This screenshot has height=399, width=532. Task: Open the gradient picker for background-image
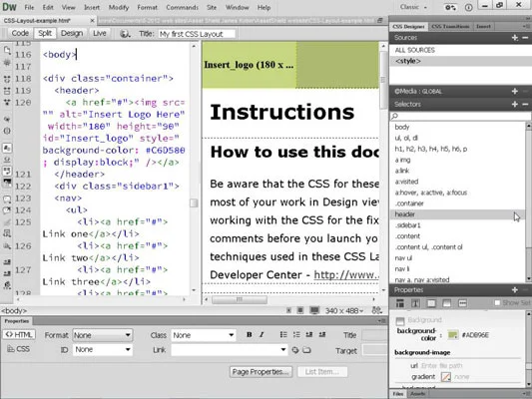click(x=446, y=377)
